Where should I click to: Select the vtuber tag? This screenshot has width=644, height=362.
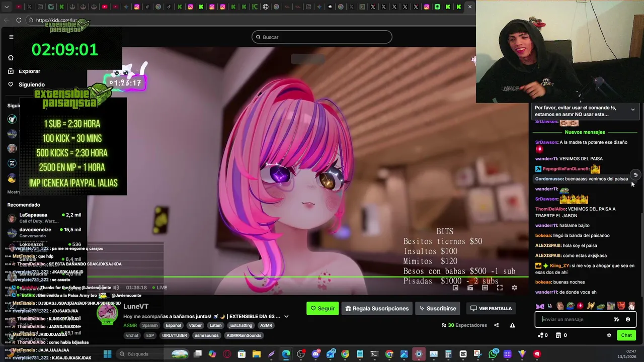pos(195,325)
